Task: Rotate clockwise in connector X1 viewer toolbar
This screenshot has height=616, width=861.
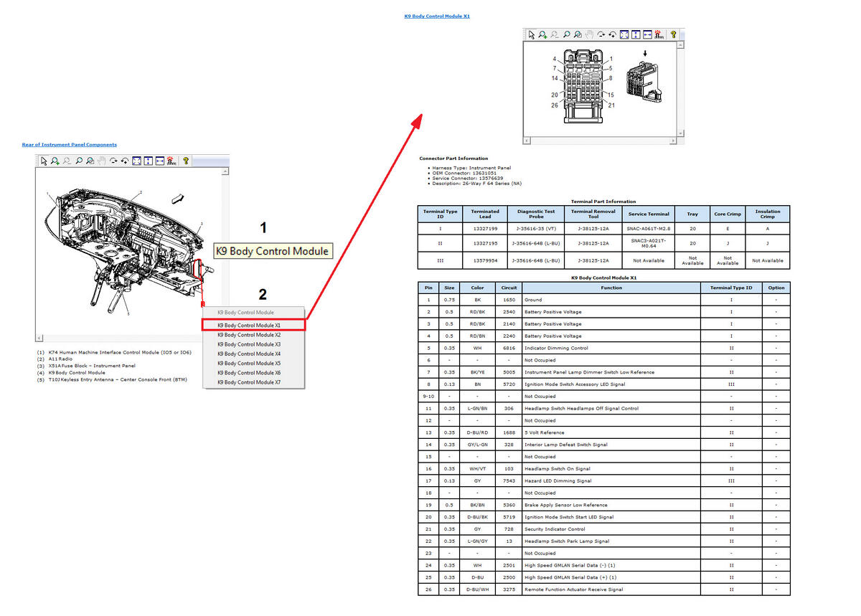Action: 601,34
